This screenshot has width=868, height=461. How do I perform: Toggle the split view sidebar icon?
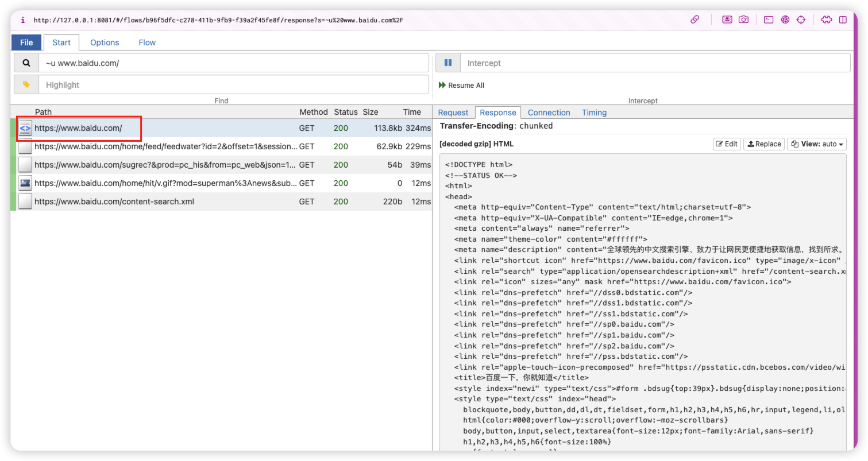[843, 20]
